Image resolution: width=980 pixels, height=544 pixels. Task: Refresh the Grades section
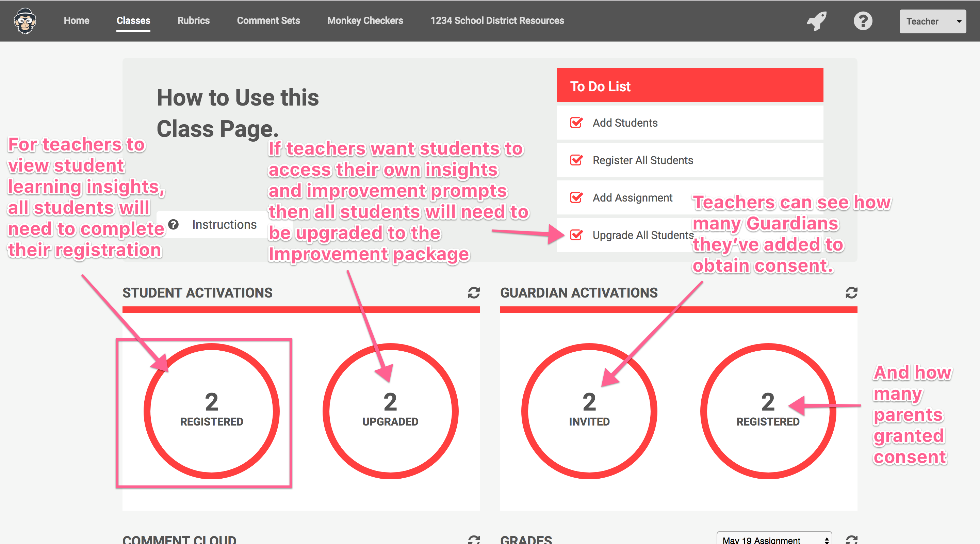(x=851, y=540)
